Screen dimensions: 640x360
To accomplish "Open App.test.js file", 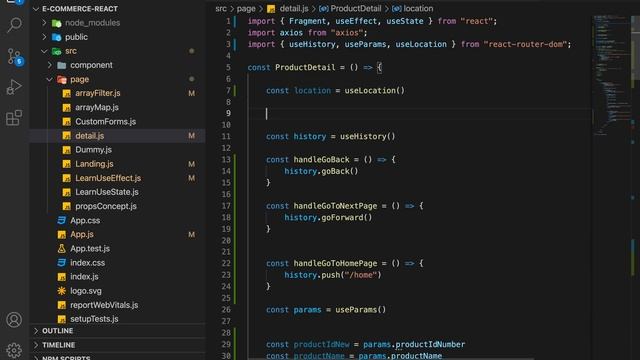I will click(90, 249).
